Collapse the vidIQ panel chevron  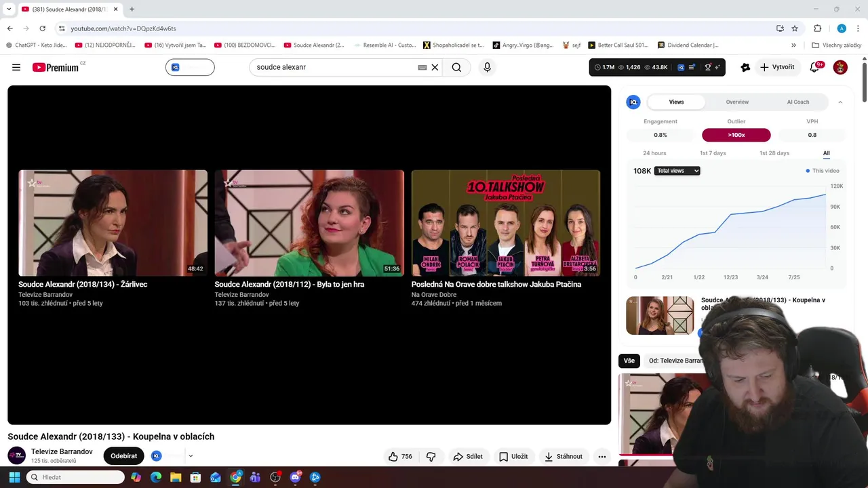840,102
